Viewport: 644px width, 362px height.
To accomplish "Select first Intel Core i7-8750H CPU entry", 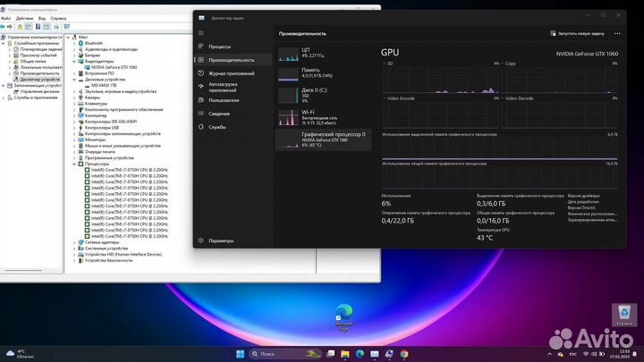I will [130, 170].
